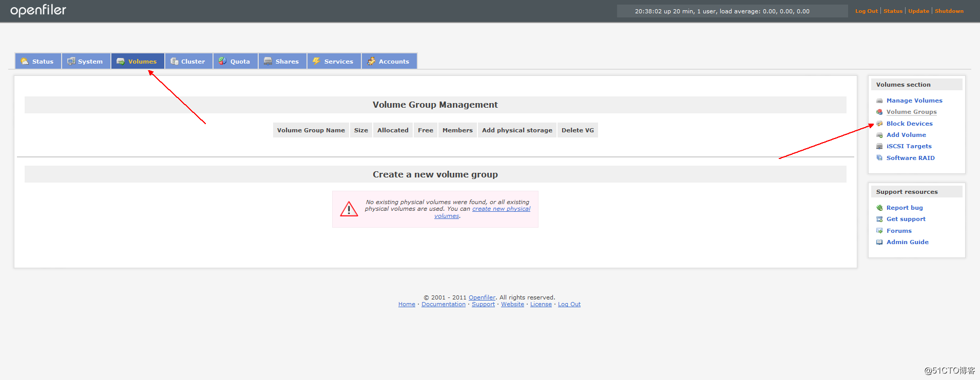Open the Documentation footer link
Image resolution: width=980 pixels, height=380 pixels.
click(x=444, y=304)
